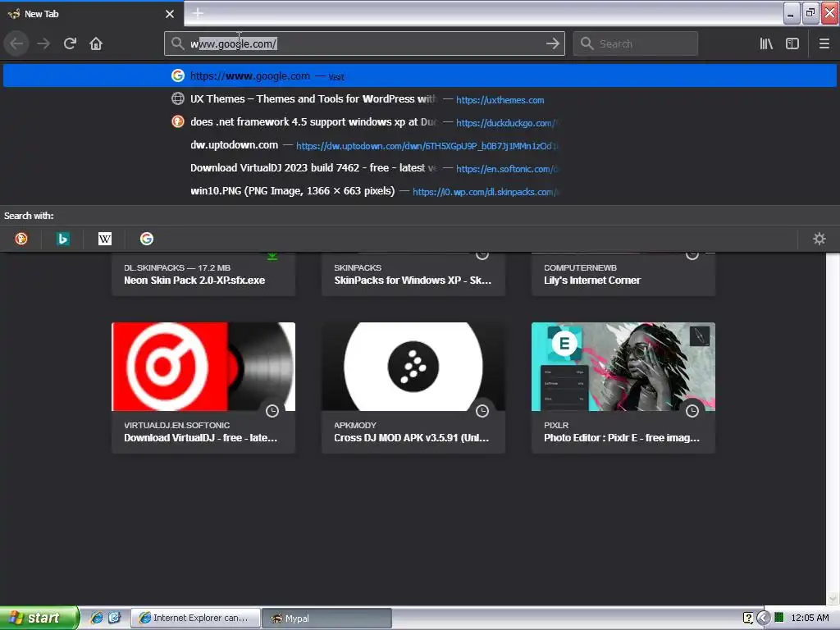The height and width of the screenshot is (630, 840).
Task: Open the Cross DJ MOD APK thumbnail
Action: [x=413, y=367]
